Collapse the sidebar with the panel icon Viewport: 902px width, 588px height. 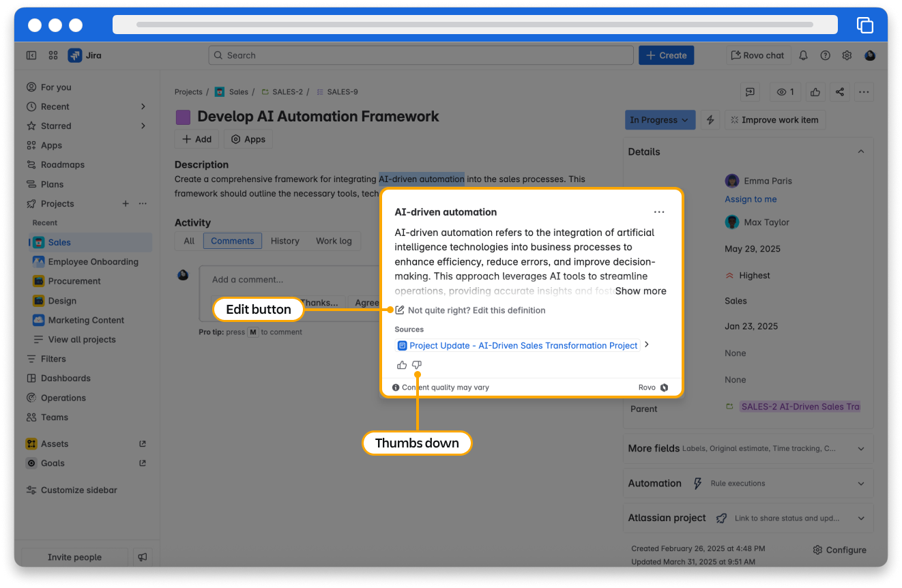[31, 55]
